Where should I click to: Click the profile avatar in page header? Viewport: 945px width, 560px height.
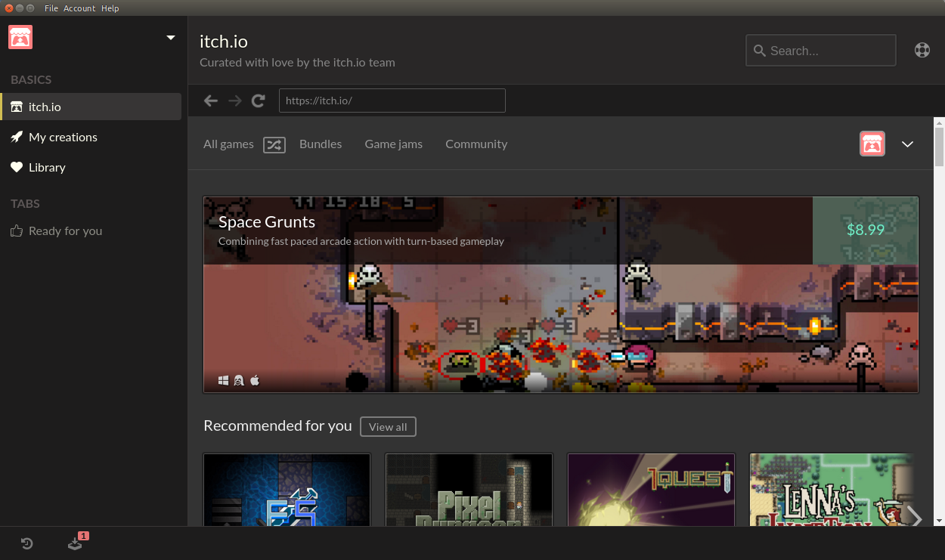[872, 144]
